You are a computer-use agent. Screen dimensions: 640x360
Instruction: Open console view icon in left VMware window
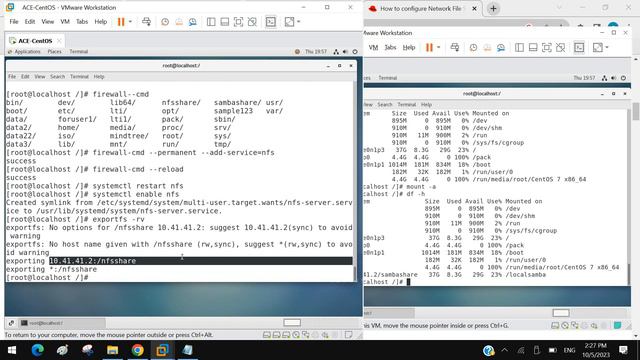(x=271, y=22)
